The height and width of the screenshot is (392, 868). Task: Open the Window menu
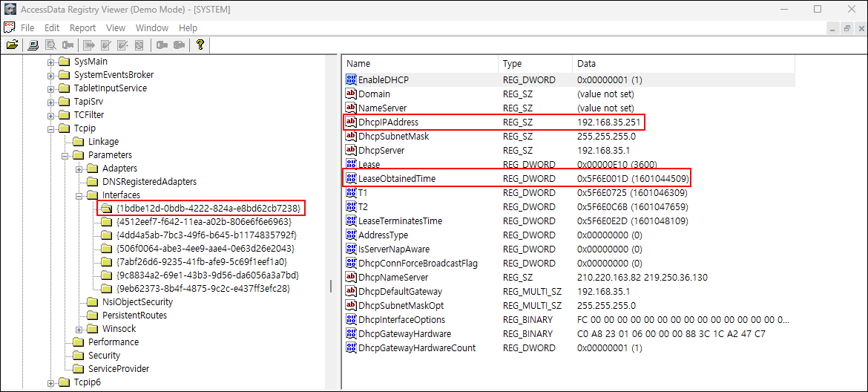[x=152, y=27]
